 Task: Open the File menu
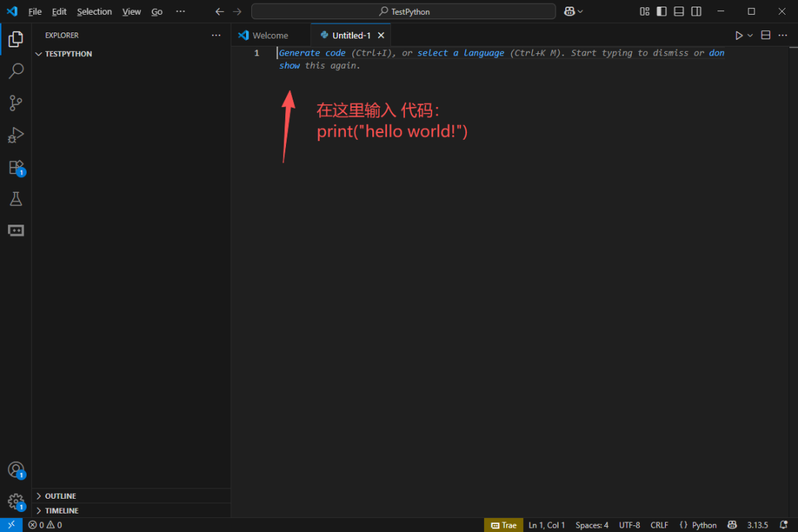click(x=35, y=11)
